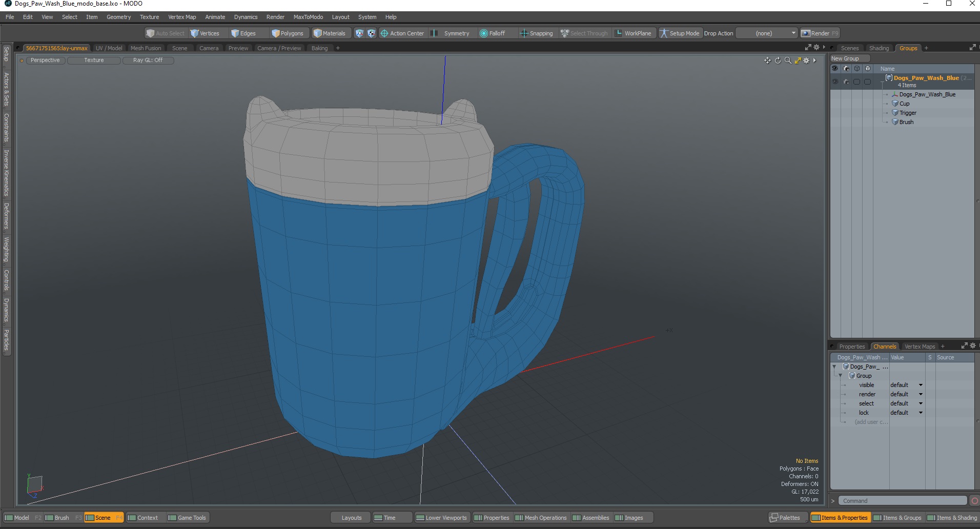Click the Game Tools layout button
The image size is (980, 529).
(187, 518)
